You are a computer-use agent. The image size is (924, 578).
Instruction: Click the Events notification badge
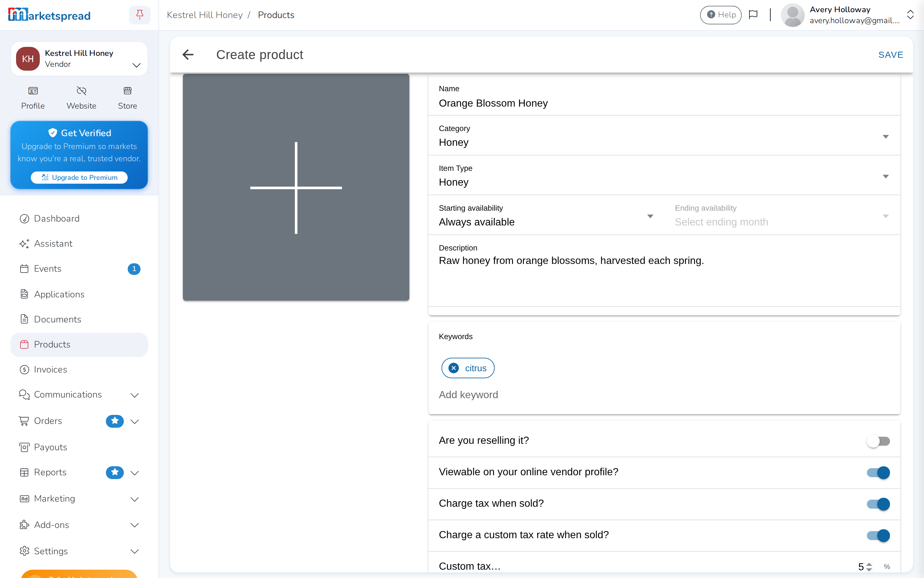pos(134,269)
